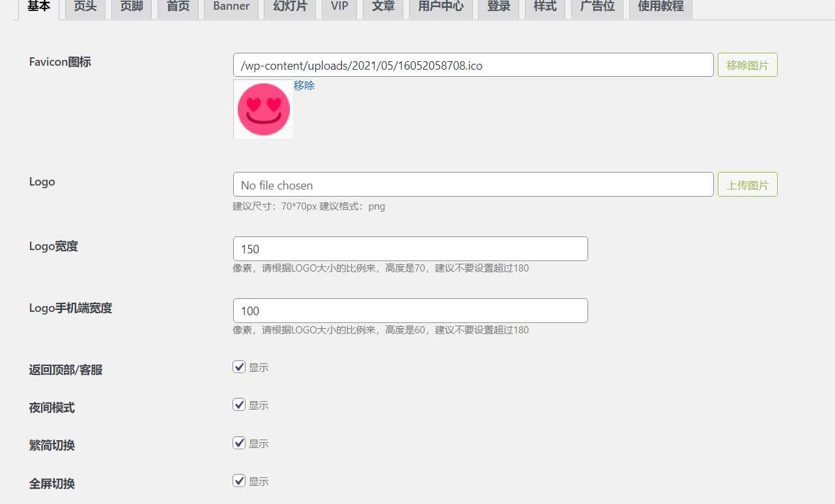Disable the 繁简切换 显示 checkbox

click(x=239, y=443)
